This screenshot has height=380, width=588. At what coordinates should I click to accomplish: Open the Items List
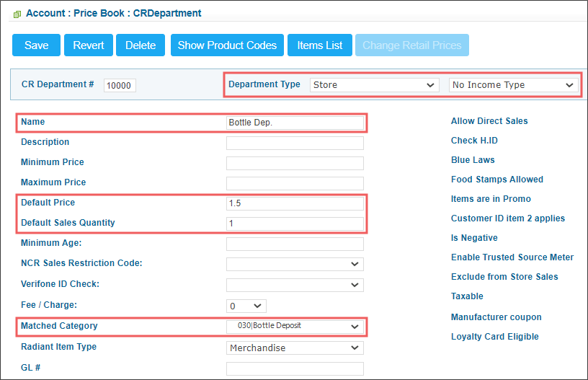320,45
